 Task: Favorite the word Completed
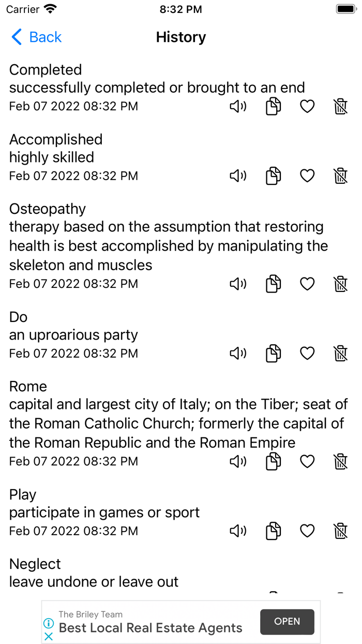coord(307,106)
